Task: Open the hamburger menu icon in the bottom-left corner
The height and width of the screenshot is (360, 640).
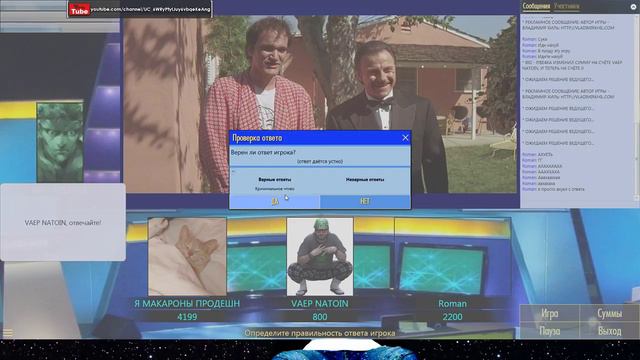Action: coord(8,333)
